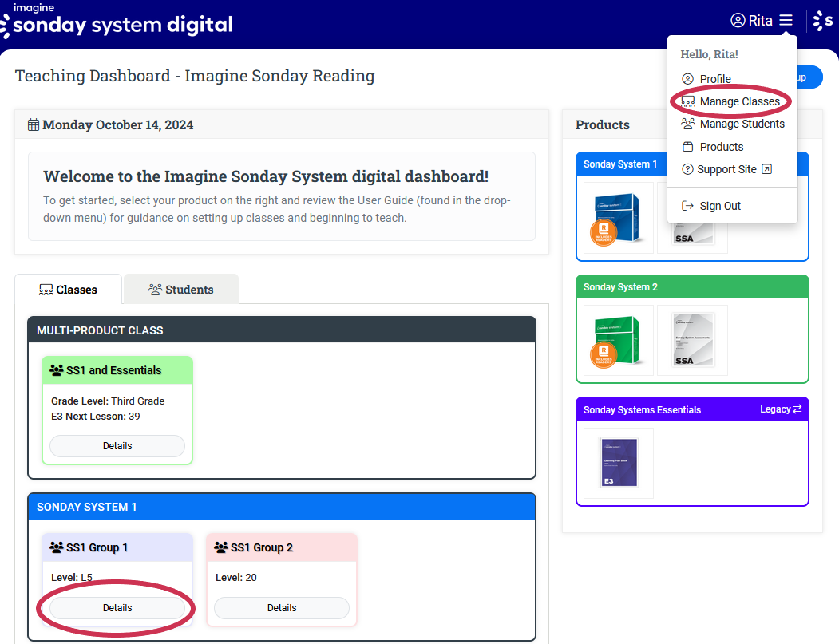This screenshot has width=839, height=644.
Task: Choose Manage Classes from the menu
Action: pyautogui.click(x=739, y=101)
